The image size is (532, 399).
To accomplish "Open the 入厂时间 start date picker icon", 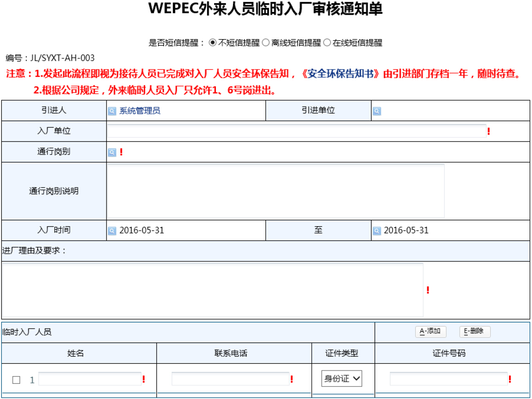I will tap(112, 231).
